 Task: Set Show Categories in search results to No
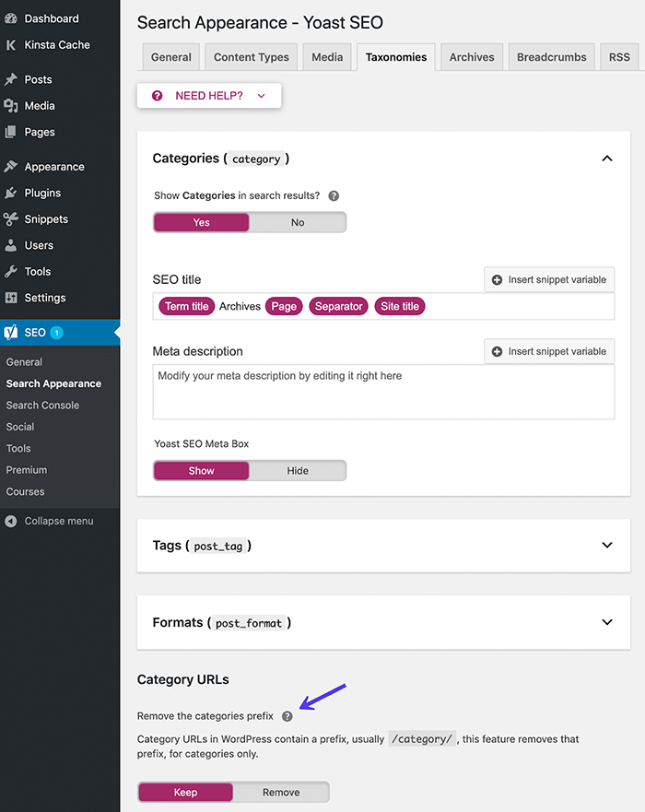(x=298, y=222)
